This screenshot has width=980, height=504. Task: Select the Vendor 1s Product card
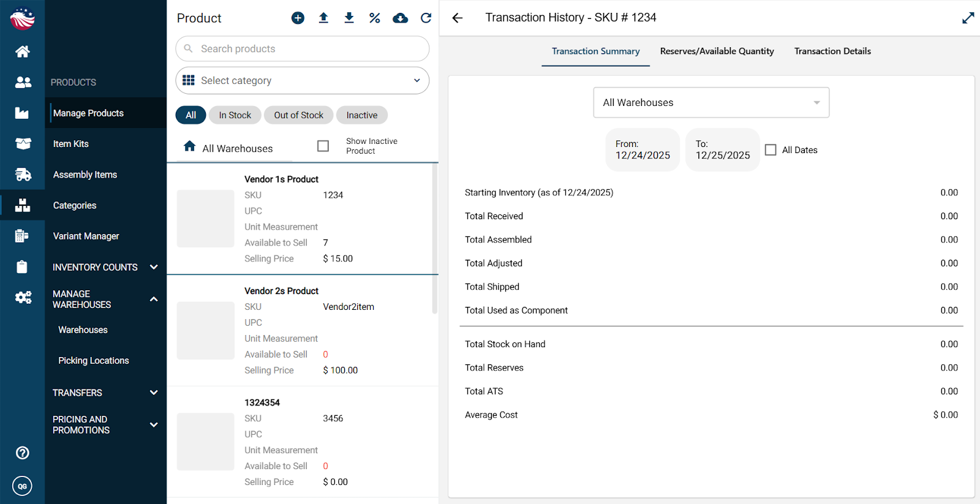pyautogui.click(x=300, y=219)
